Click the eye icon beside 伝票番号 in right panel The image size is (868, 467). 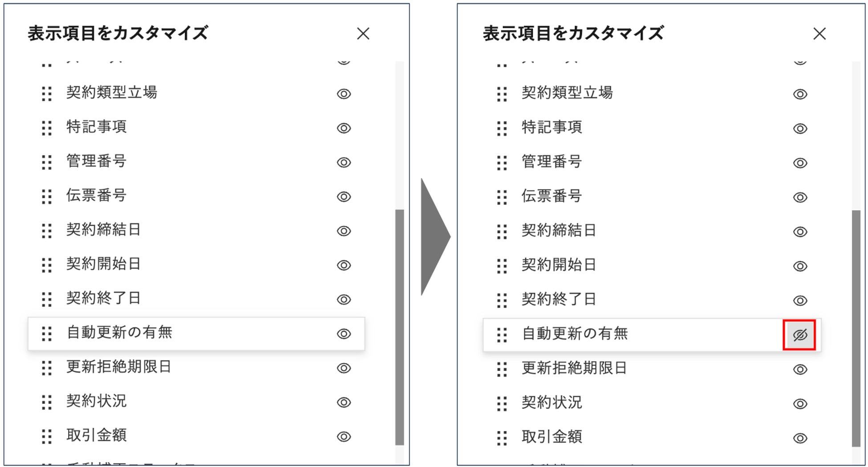[800, 197]
